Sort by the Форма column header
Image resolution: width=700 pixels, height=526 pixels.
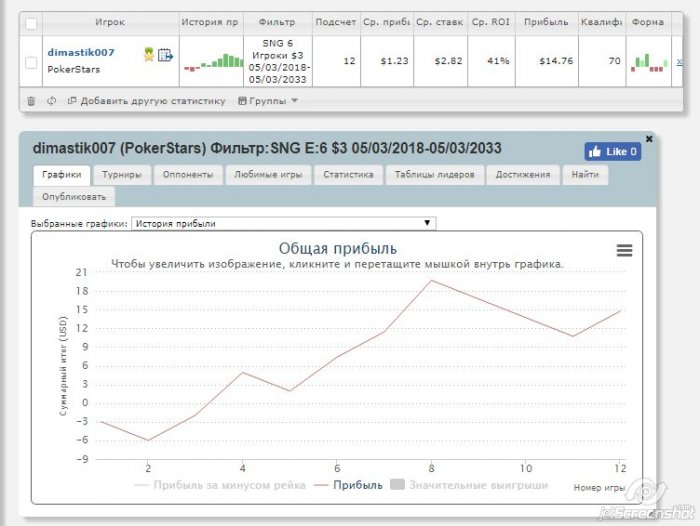[648, 22]
